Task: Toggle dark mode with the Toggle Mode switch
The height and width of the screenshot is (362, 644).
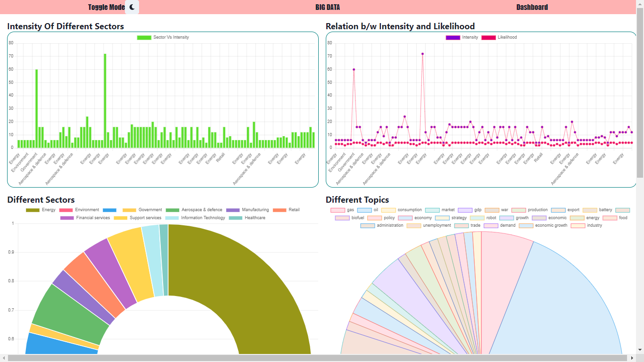Action: tap(131, 7)
